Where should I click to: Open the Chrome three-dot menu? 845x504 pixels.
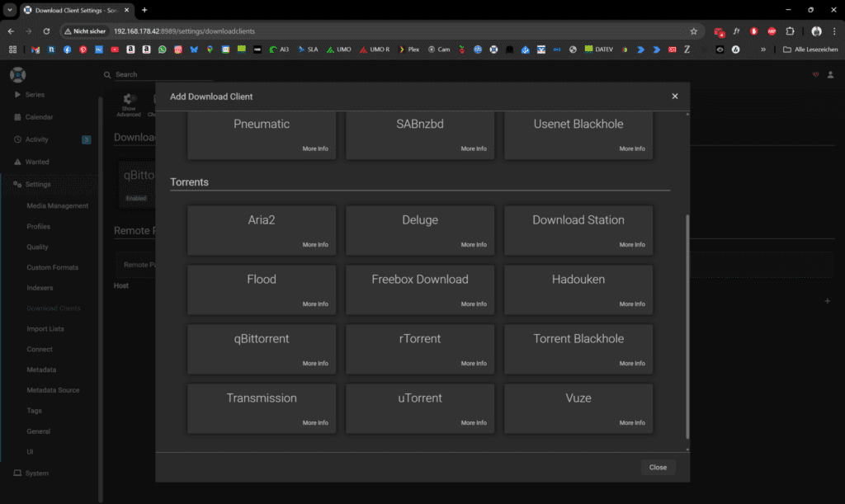834,31
